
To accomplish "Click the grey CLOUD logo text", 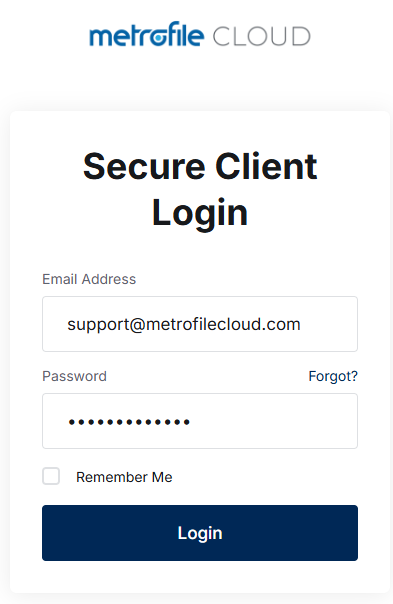I will click(261, 37).
